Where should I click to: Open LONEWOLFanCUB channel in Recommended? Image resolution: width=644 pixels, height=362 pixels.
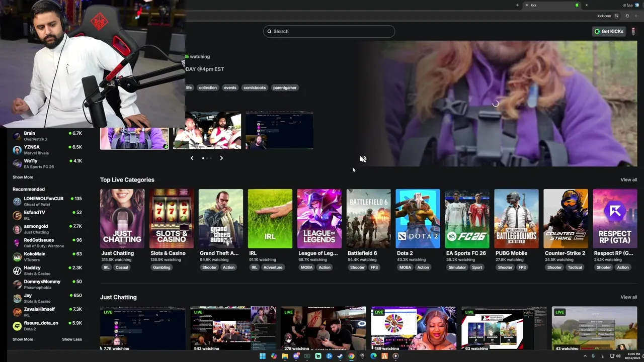(47, 201)
